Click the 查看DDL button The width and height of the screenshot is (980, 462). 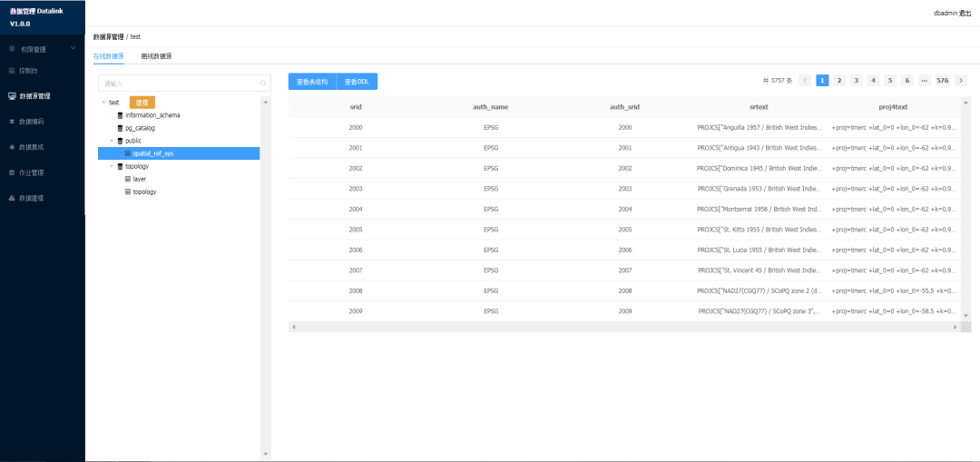pyautogui.click(x=357, y=82)
